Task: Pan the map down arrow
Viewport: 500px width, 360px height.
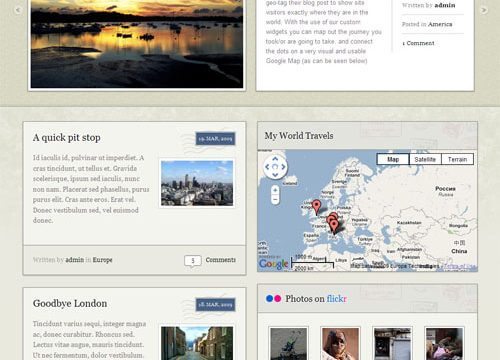Action: (x=275, y=175)
